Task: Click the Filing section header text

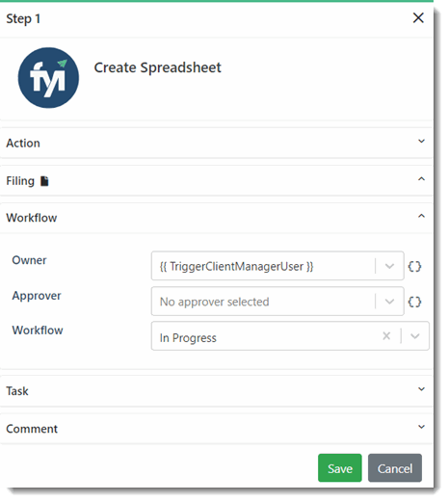Action: (20, 181)
